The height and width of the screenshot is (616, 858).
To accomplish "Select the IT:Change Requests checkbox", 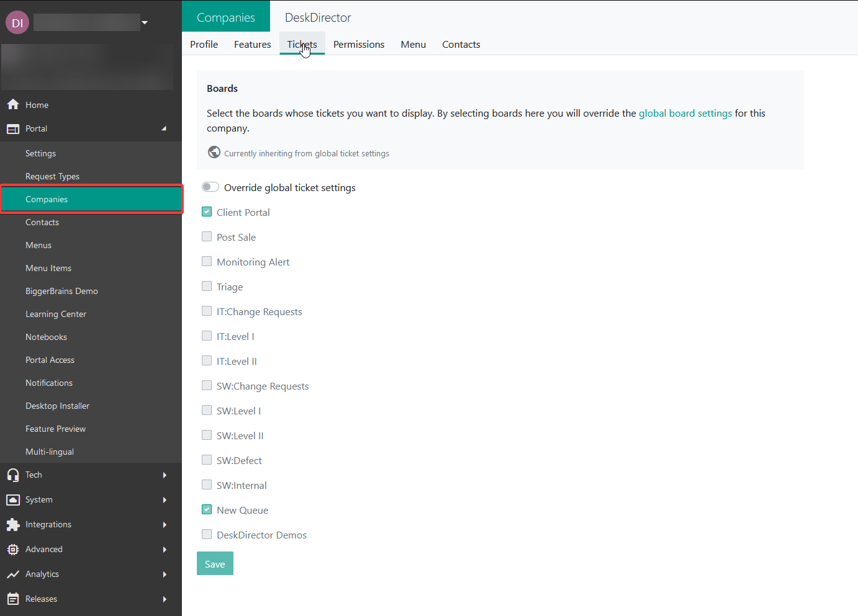I will click(x=207, y=311).
